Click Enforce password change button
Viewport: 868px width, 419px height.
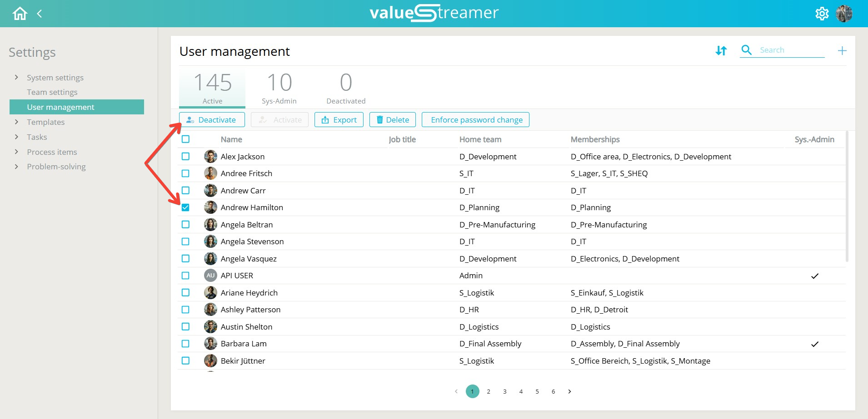point(475,120)
